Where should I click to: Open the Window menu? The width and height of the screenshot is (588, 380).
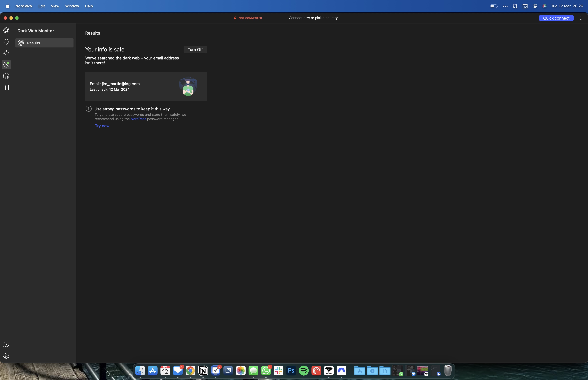click(x=72, y=6)
